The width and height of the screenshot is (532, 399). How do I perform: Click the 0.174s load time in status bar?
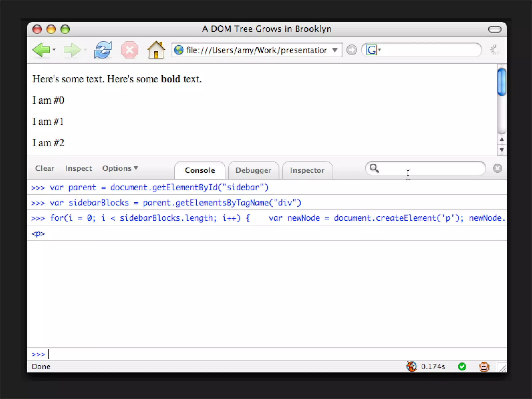tap(433, 367)
